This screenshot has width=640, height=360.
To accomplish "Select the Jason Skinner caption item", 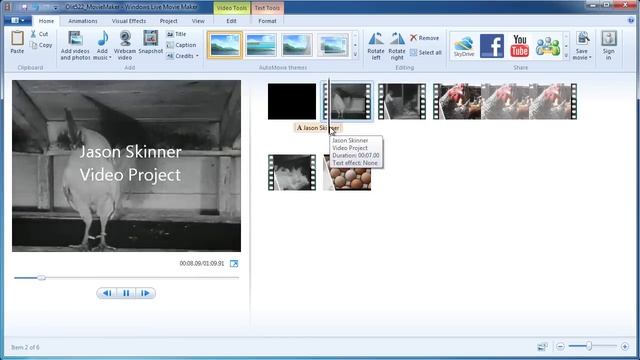I will (318, 128).
